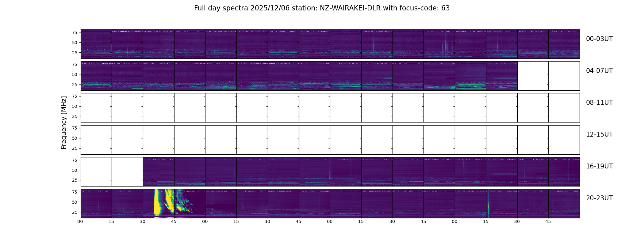The image size is (644, 245).
Task: Click the '75' tick in the 00-03UT row
Action: [x=75, y=32]
